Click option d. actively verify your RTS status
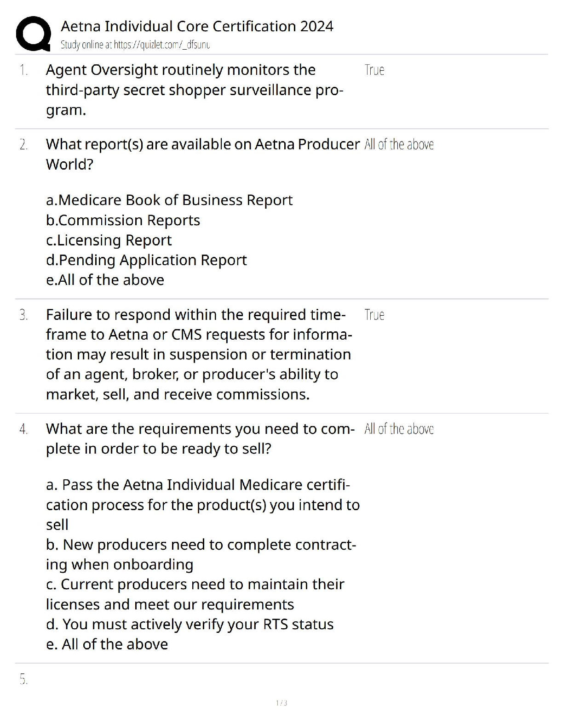563x728 pixels. (190, 624)
